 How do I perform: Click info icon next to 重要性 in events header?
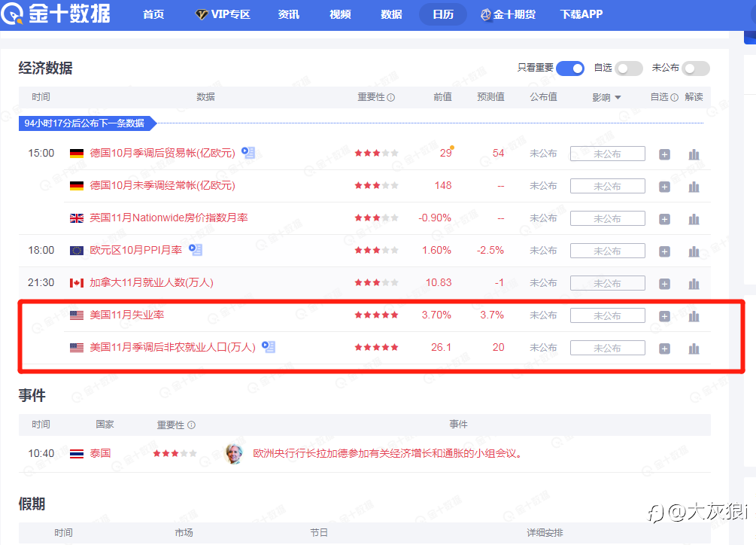(x=191, y=425)
